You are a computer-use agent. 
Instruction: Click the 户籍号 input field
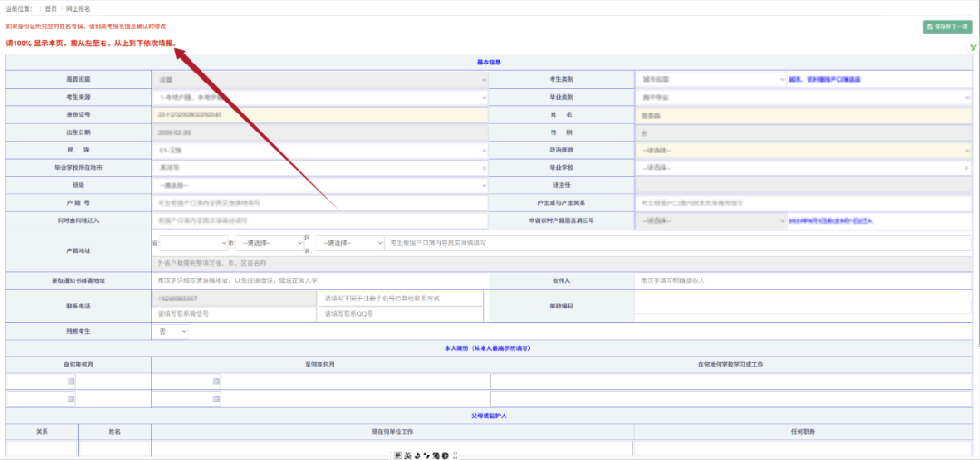click(x=319, y=203)
